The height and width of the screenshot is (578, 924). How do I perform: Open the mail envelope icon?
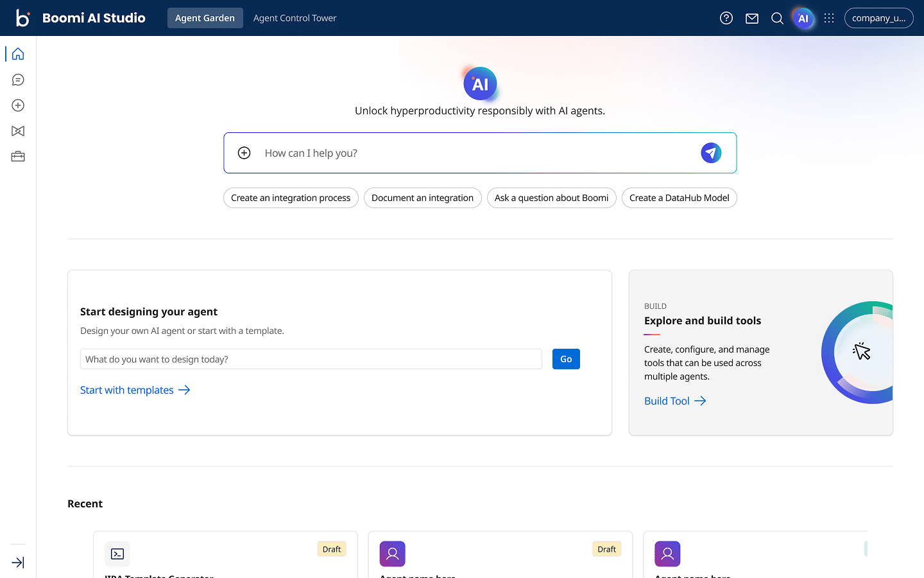tap(752, 19)
